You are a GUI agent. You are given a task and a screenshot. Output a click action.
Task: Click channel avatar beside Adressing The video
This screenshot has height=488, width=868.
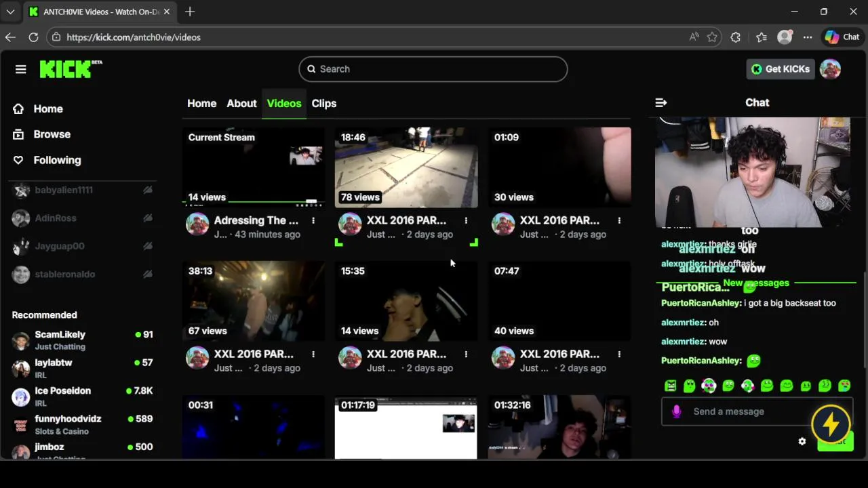click(197, 224)
